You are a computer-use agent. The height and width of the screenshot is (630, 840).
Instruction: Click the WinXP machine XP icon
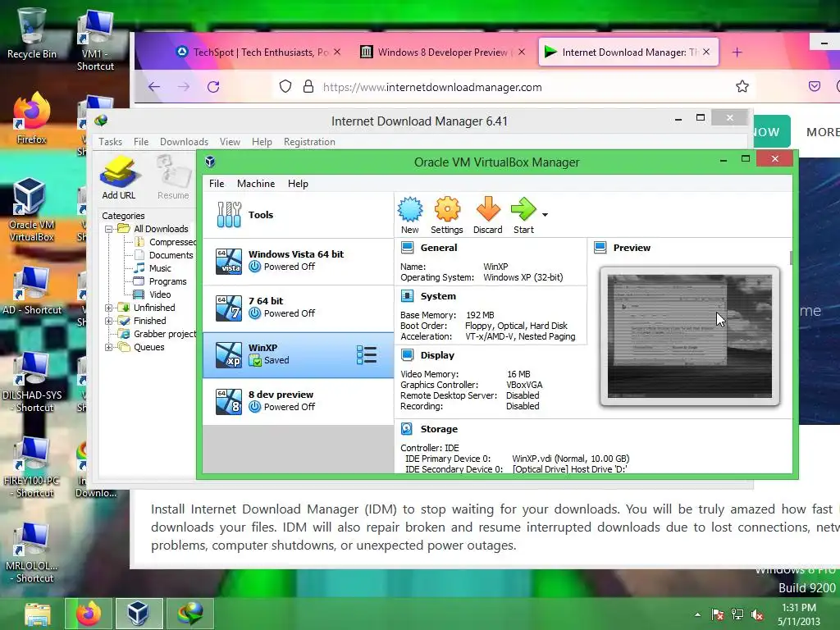(229, 354)
